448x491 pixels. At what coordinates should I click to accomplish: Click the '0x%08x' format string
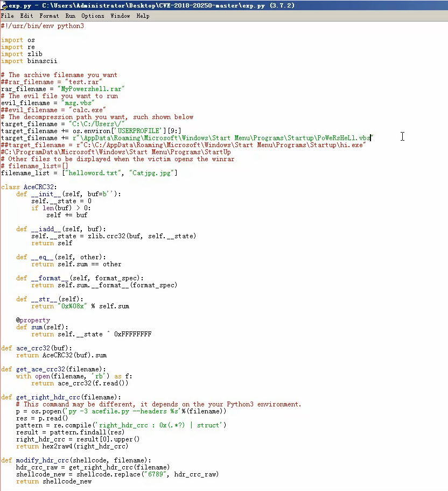click(72, 306)
